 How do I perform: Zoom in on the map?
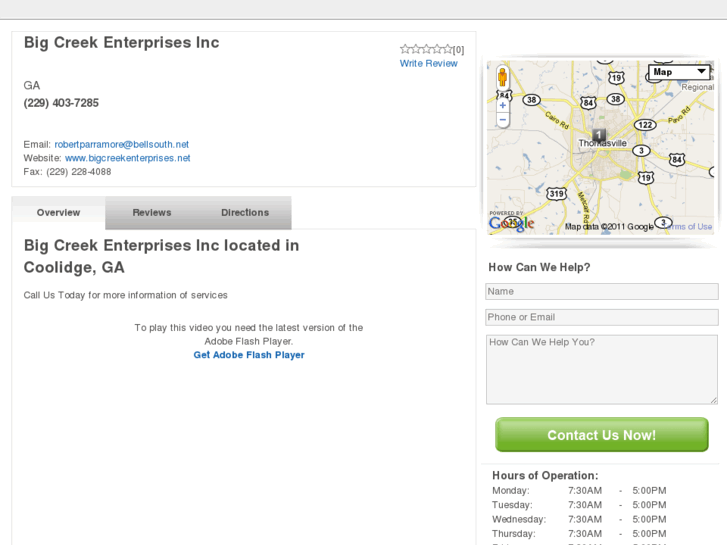pyautogui.click(x=503, y=104)
